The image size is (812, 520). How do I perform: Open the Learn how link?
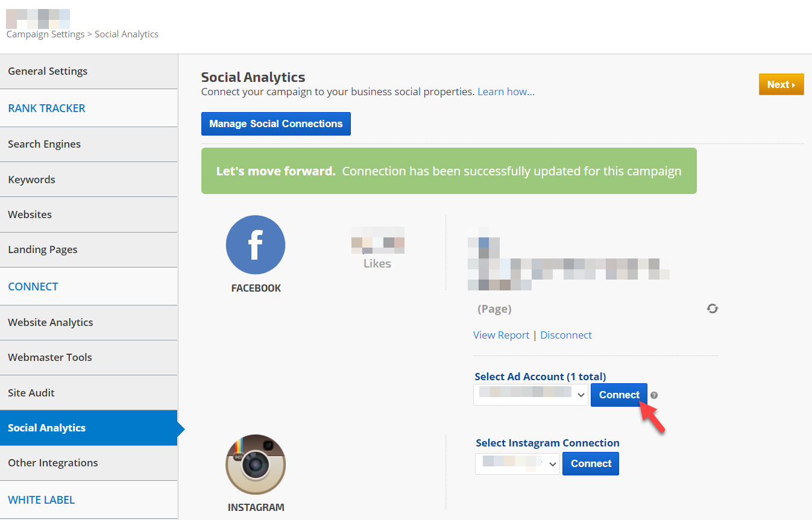pos(506,92)
